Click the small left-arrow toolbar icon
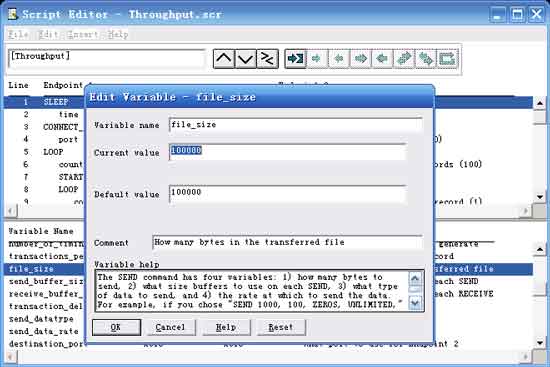550x367 pixels. (x=338, y=58)
